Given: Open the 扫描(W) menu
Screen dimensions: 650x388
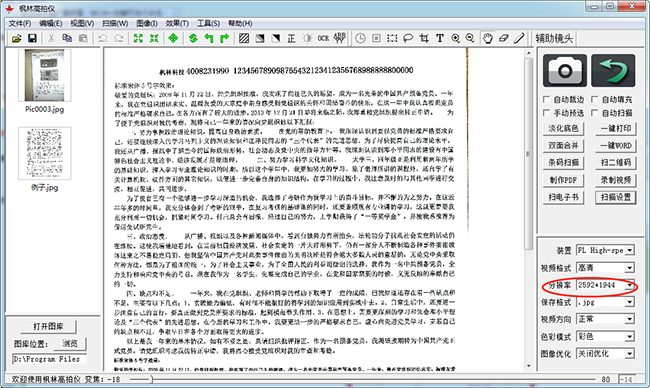Looking at the screenshot, I should click(x=115, y=23).
